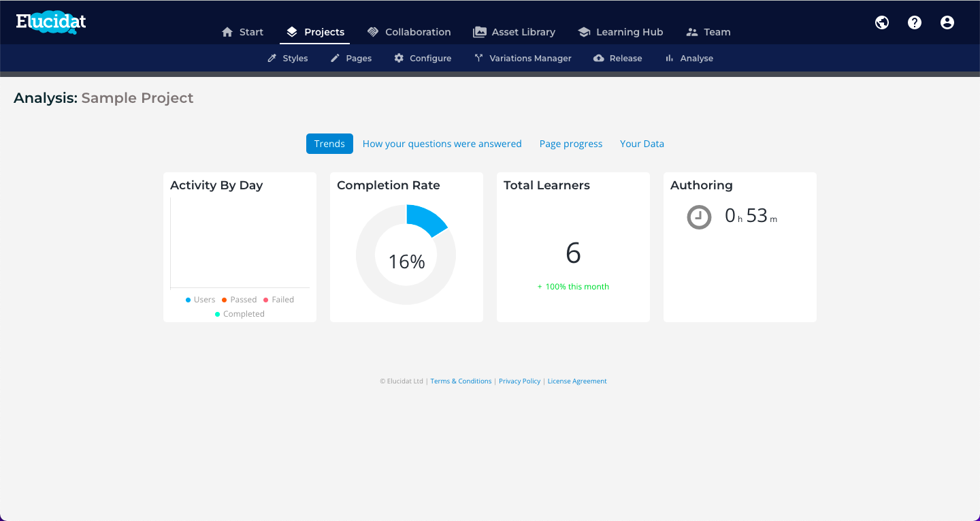Open Asset Library menu item
980x521 pixels.
pyautogui.click(x=514, y=32)
